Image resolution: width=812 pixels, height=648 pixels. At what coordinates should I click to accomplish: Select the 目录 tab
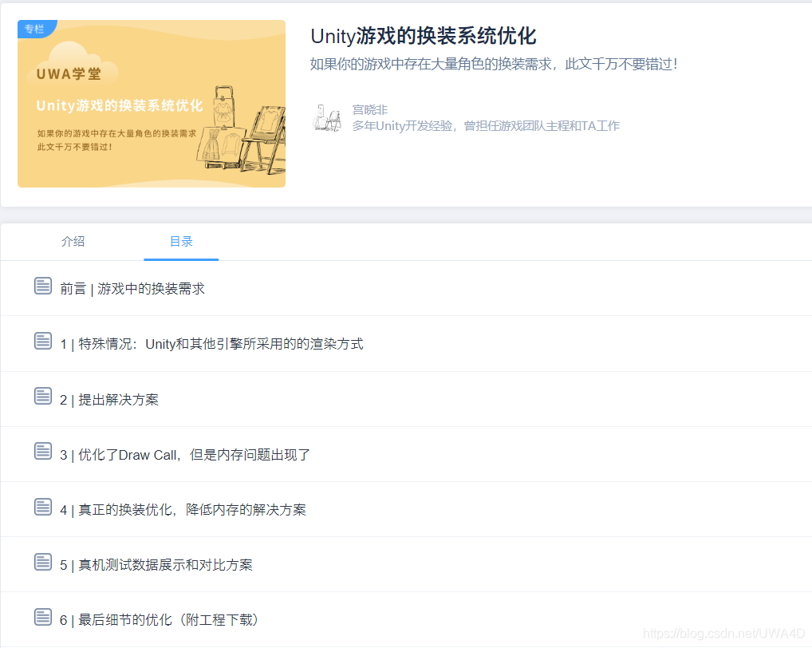point(181,241)
